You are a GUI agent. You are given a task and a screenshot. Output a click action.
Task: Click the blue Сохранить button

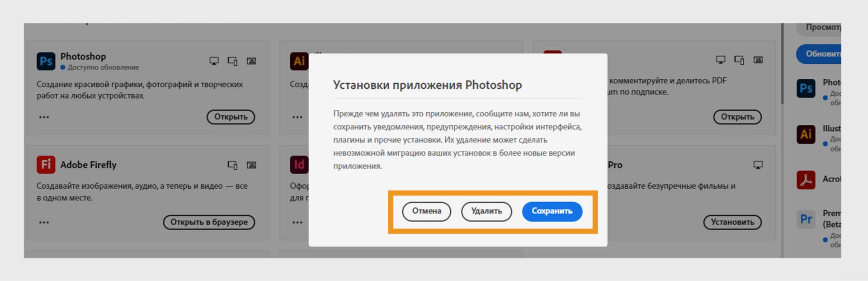pyautogui.click(x=552, y=211)
